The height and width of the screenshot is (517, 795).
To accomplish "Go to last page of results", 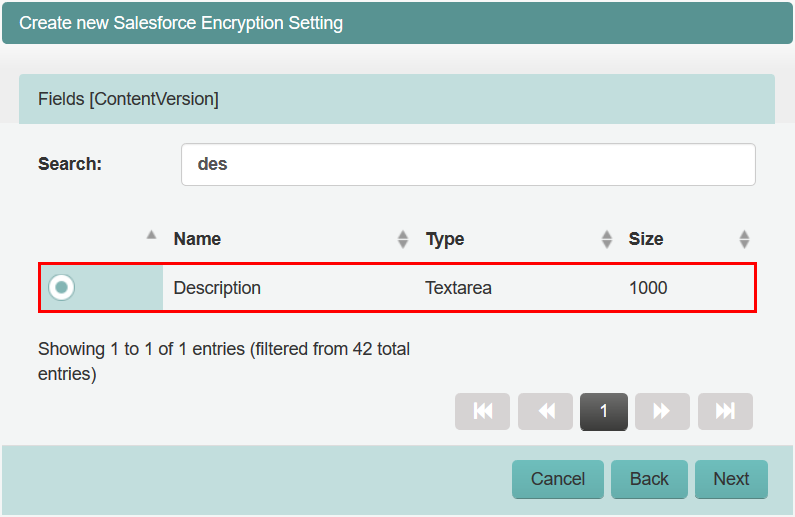I will (725, 411).
